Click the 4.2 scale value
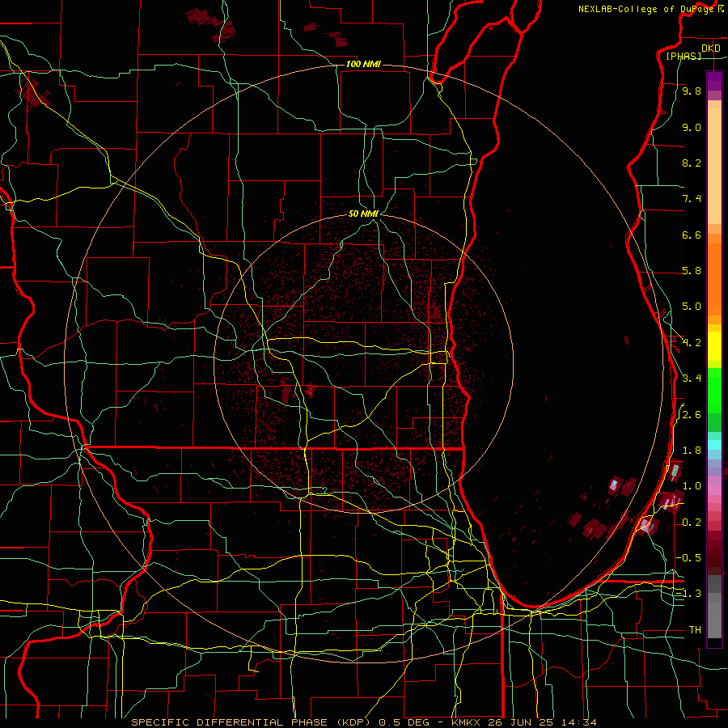Viewport: 728px width, 728px height. [692, 343]
